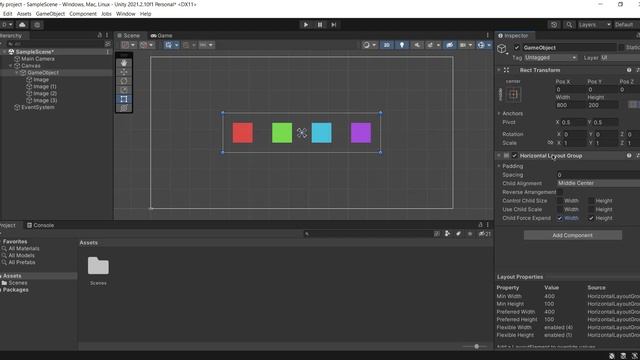The height and width of the screenshot is (360, 640).
Task: Toggle scene audio speaker icon
Action: (417, 45)
